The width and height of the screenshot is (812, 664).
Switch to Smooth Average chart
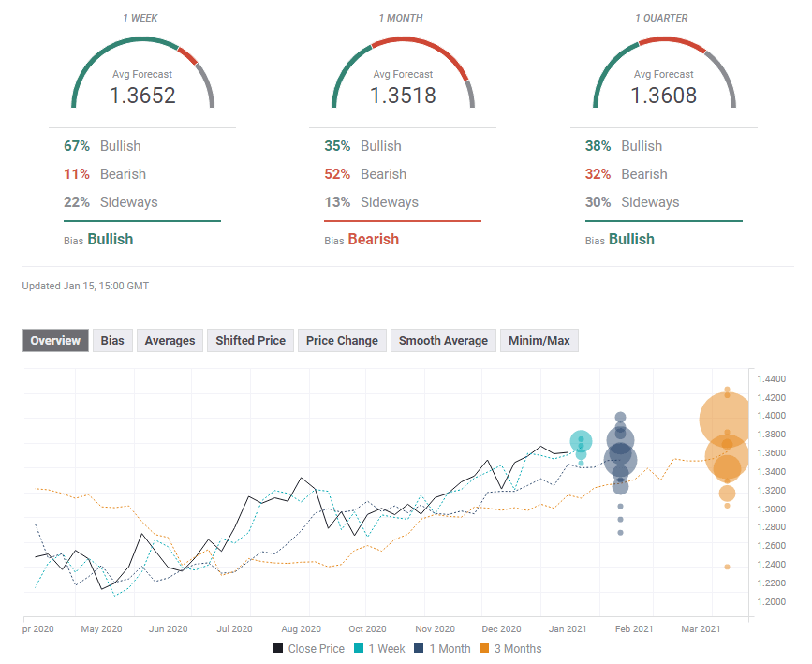pyautogui.click(x=443, y=341)
